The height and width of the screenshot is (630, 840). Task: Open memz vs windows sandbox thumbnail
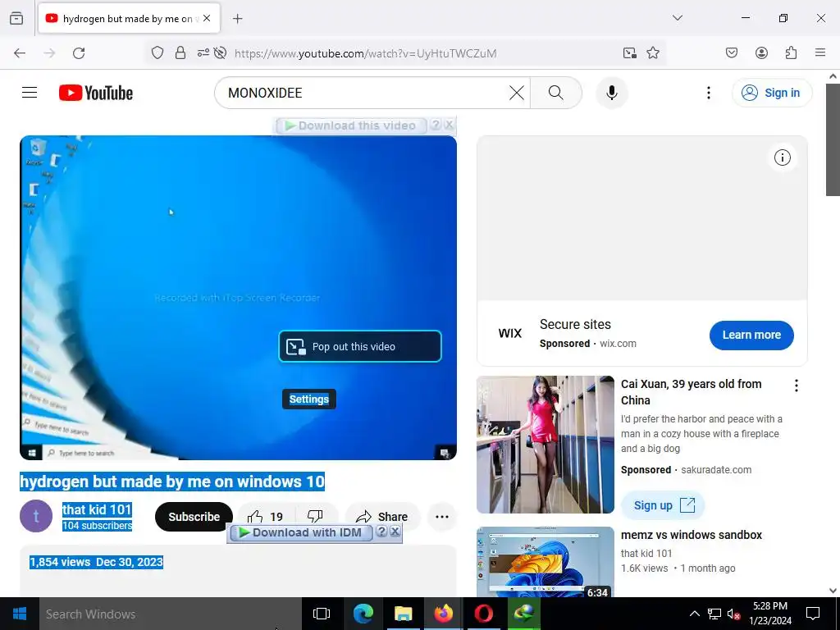coord(546,562)
